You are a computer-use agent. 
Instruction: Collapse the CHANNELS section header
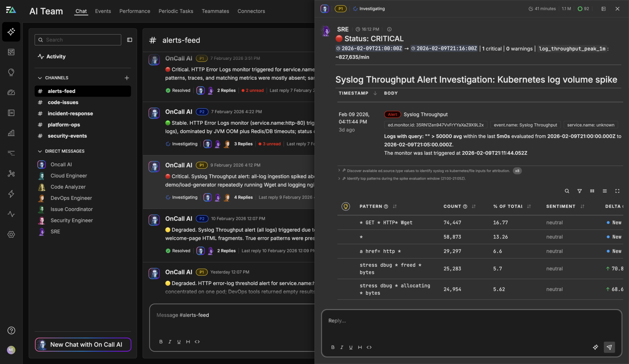(x=40, y=78)
